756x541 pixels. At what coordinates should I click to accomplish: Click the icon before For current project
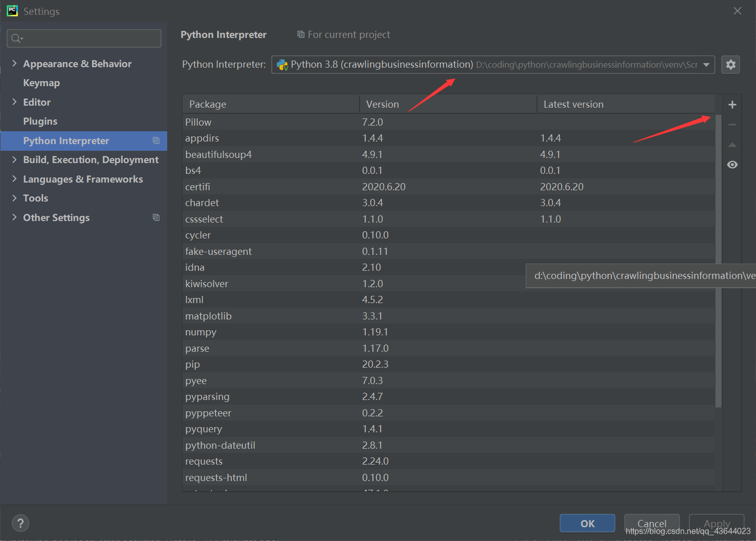301,34
